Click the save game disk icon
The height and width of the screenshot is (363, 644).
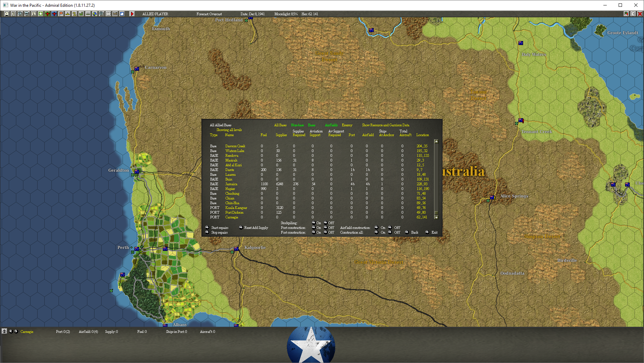[x=7, y=14]
